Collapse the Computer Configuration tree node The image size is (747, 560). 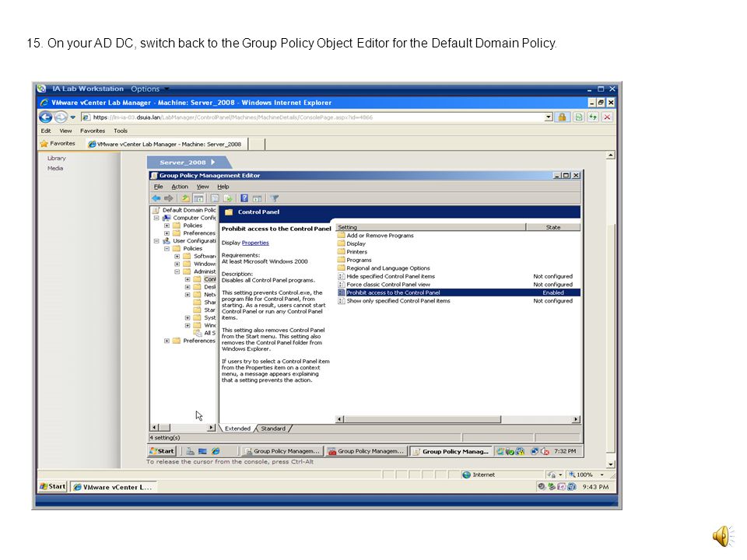(x=156, y=218)
